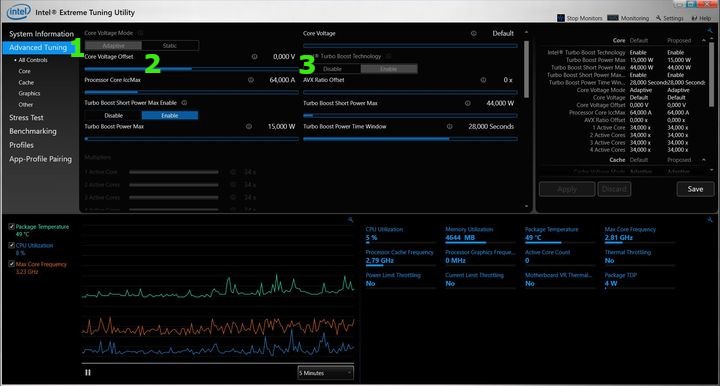Open the Stress Test section
Screen dimensions: 720x386
point(26,117)
